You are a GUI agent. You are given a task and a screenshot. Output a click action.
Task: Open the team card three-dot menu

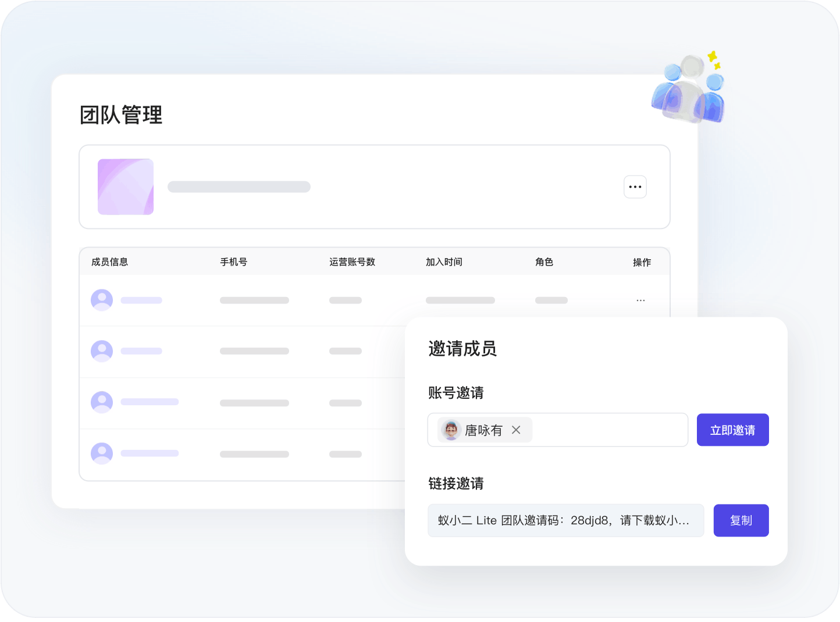coord(635,187)
